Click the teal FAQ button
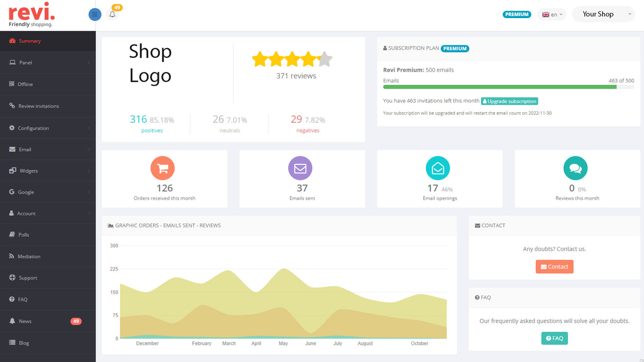644x362 pixels. (554, 338)
